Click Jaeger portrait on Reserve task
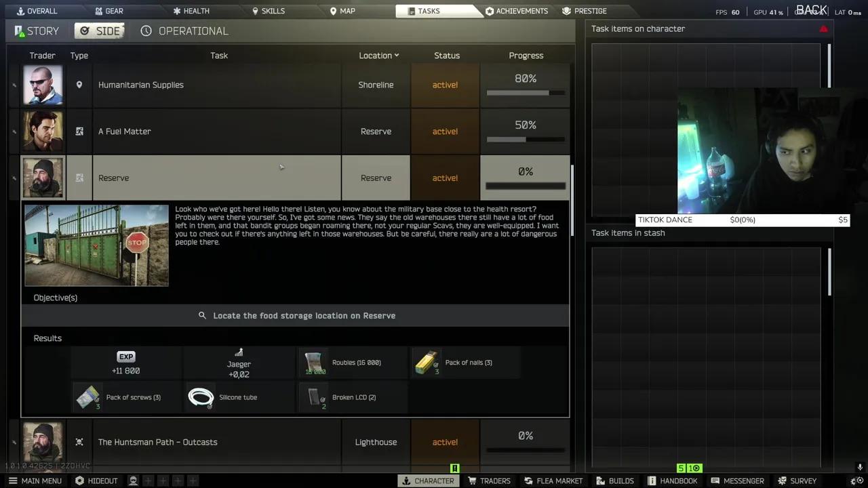 (43, 178)
